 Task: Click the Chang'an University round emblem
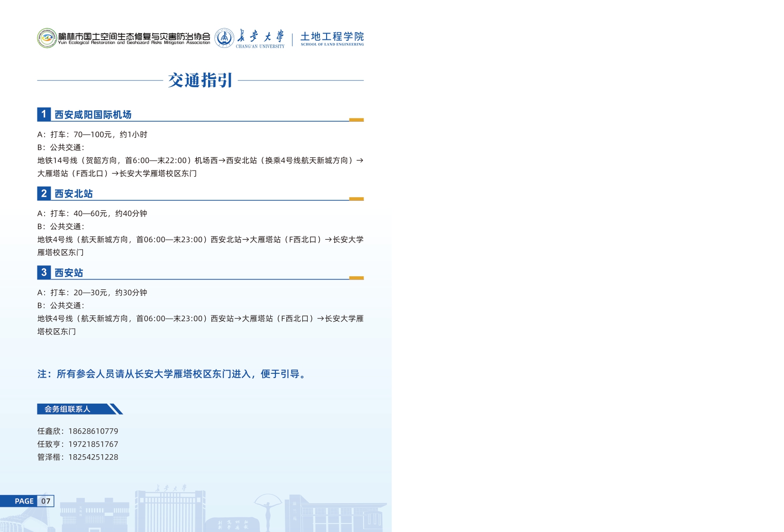click(x=224, y=38)
